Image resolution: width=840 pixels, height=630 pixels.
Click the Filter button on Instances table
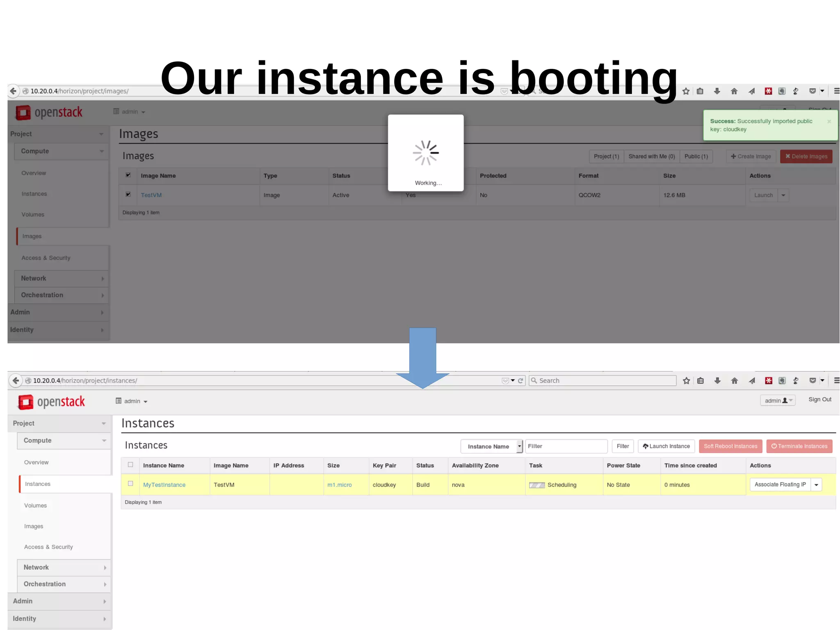coord(623,446)
